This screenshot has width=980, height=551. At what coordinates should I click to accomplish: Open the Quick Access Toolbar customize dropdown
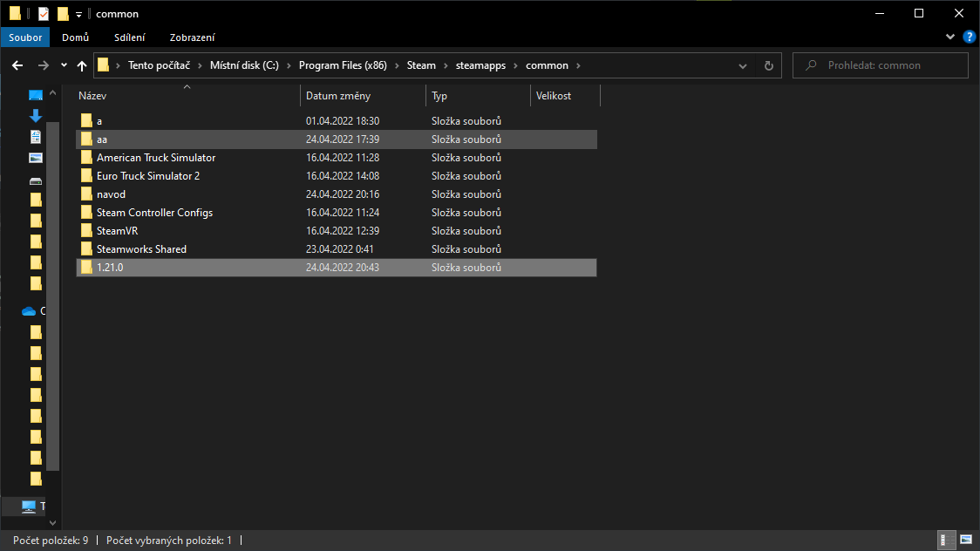click(x=78, y=14)
